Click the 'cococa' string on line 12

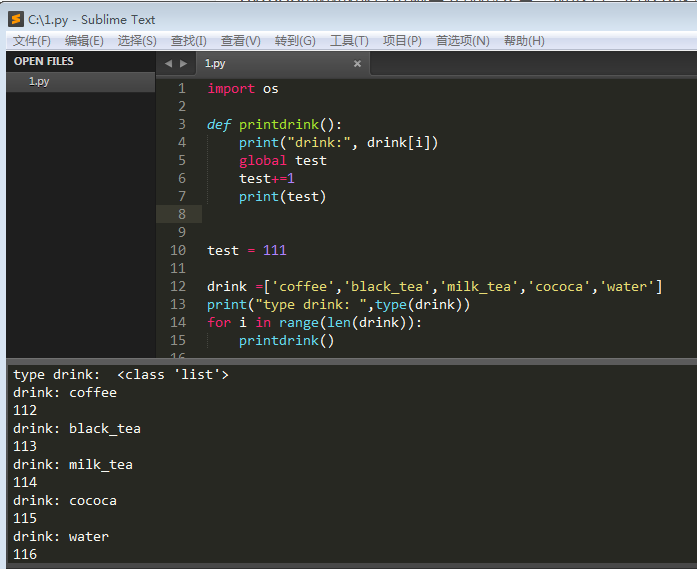[559, 286]
